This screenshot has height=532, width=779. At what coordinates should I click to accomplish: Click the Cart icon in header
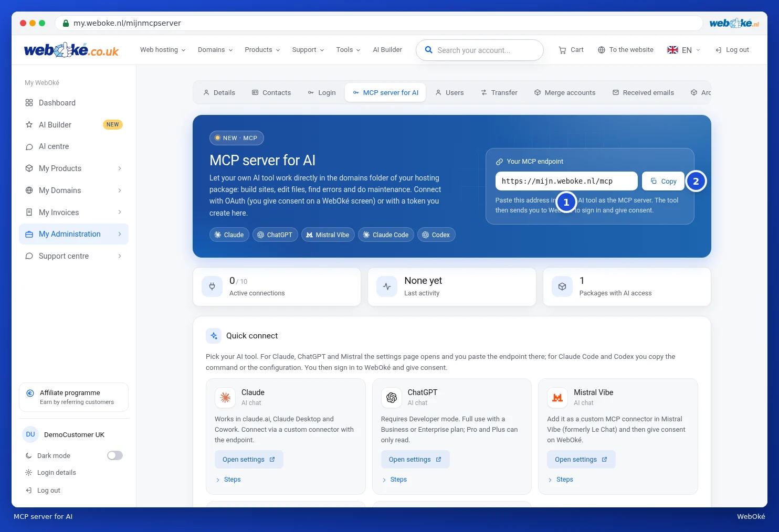pos(562,50)
